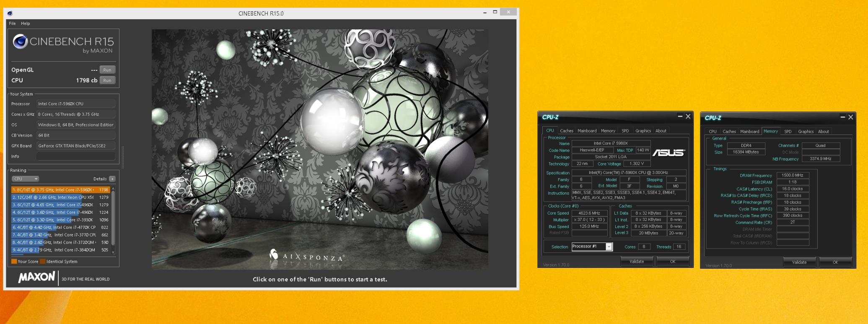The width and height of the screenshot is (868, 324).
Task: Click the Code Name value Haswell-E/EP
Action: 592,150
